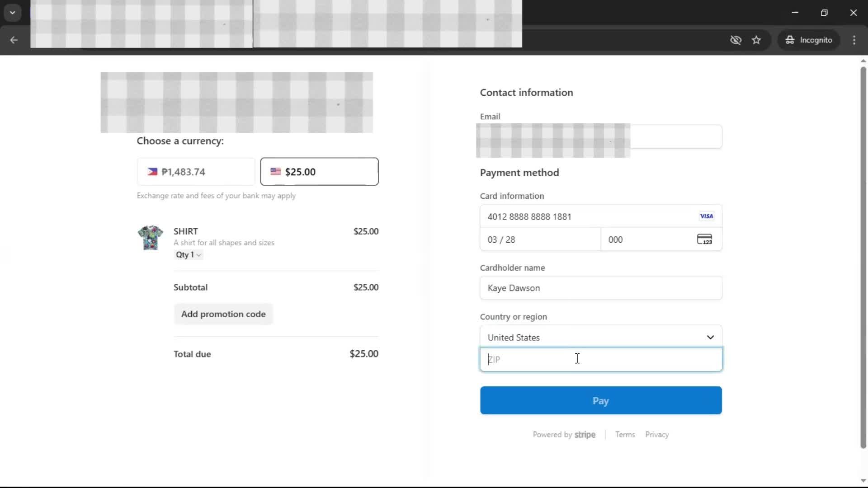Image resolution: width=868 pixels, height=488 pixels.
Task: Open the Terms link
Action: pyautogui.click(x=625, y=435)
